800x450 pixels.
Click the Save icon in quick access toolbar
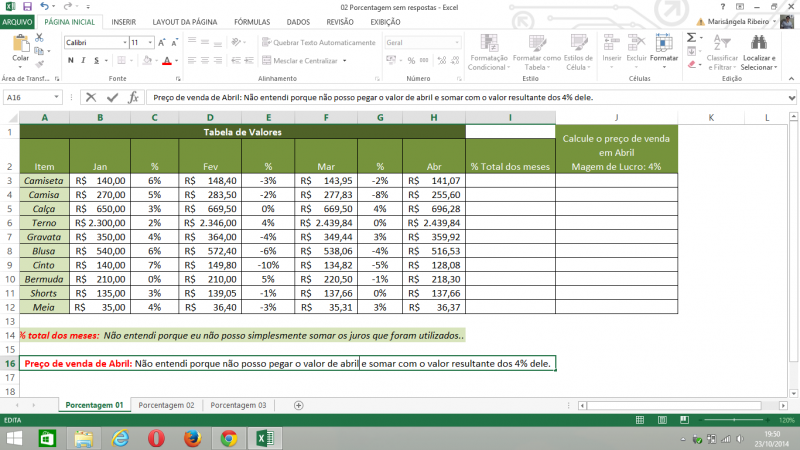point(28,7)
